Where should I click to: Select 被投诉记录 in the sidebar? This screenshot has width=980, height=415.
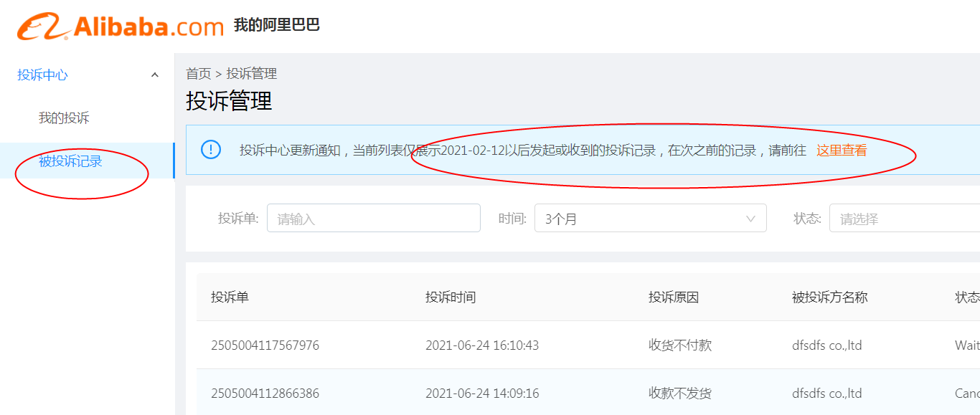pyautogui.click(x=70, y=161)
